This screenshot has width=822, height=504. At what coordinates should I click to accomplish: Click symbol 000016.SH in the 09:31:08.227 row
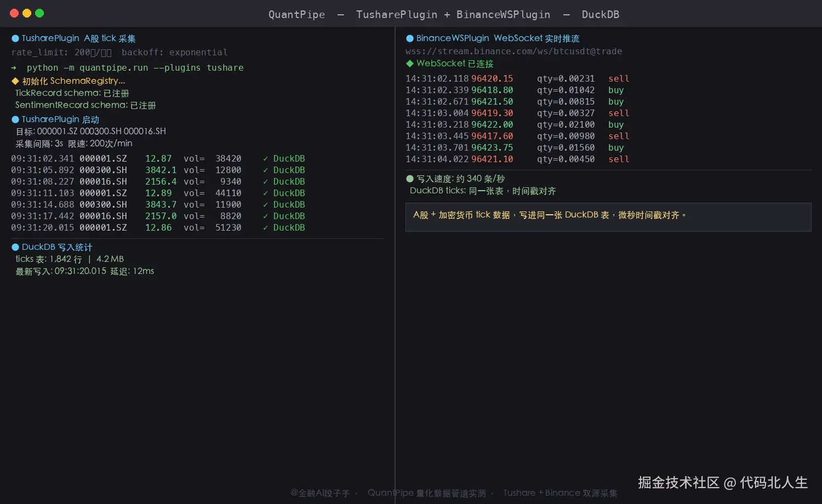103,182
